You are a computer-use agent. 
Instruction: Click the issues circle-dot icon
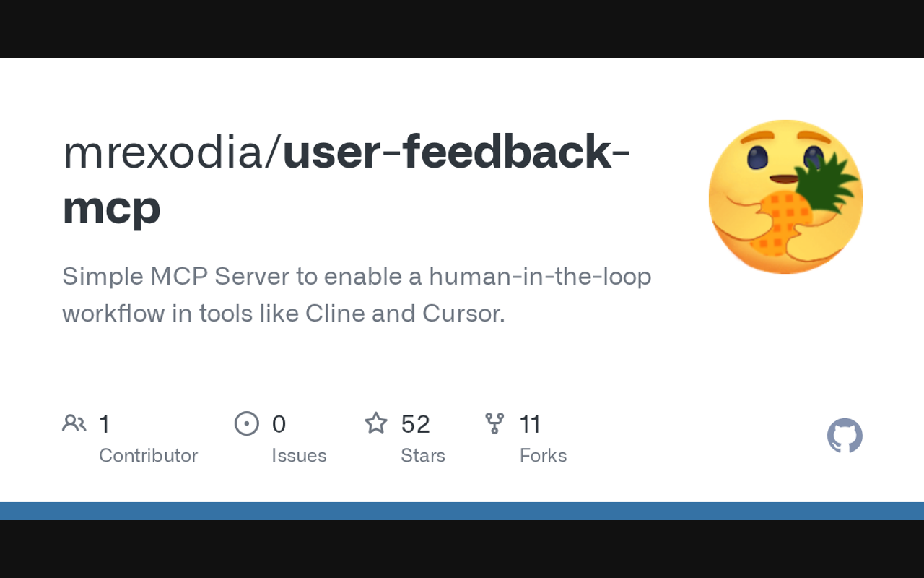click(x=247, y=423)
